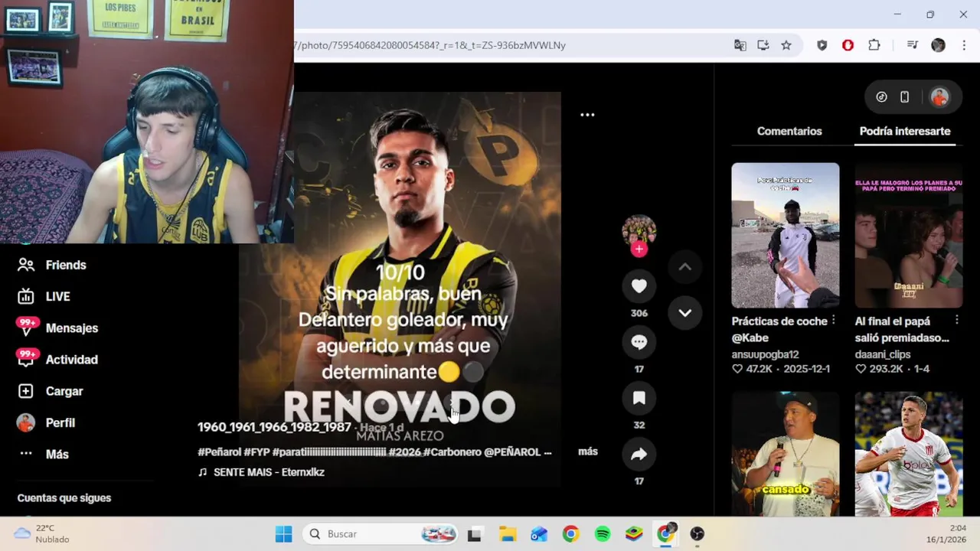The image size is (980, 551).
Task: Open Cargar to upload a video
Action: (x=50, y=391)
